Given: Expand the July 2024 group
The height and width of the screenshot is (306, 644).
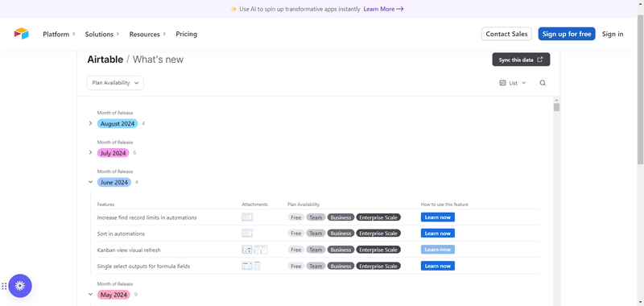Looking at the screenshot, I should tap(90, 152).
